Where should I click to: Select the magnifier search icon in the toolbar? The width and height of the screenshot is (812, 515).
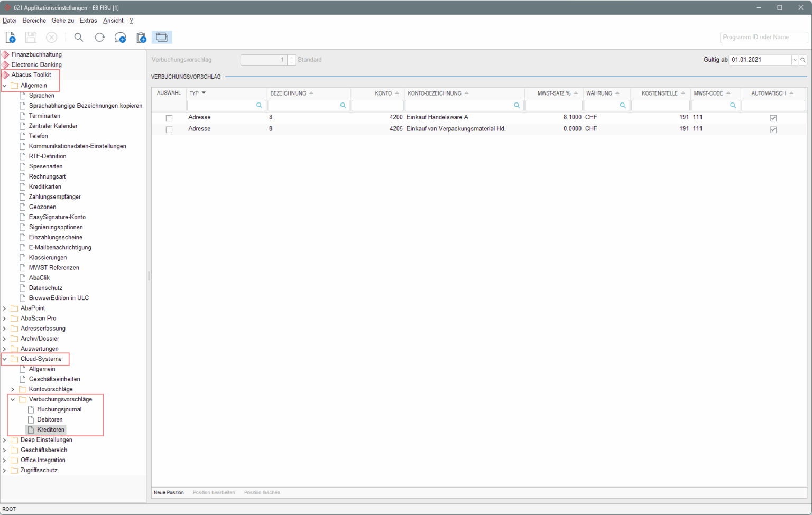pyautogui.click(x=78, y=37)
